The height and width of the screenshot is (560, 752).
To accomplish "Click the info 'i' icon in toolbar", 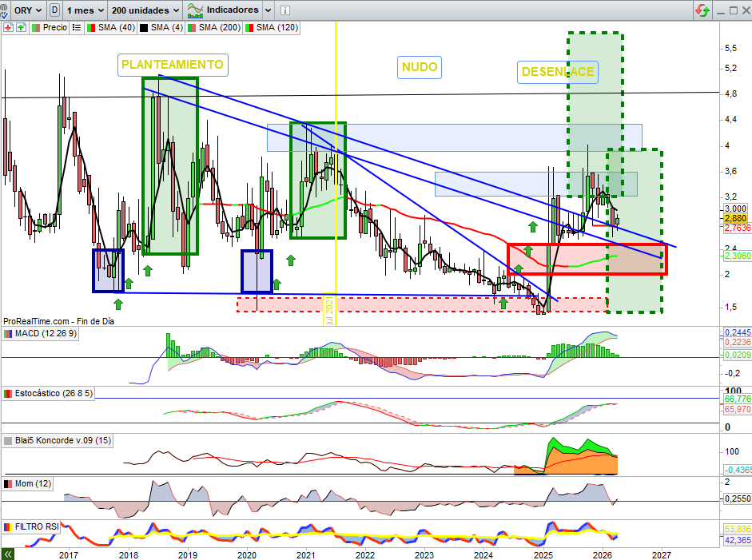I will pyautogui.click(x=284, y=10).
